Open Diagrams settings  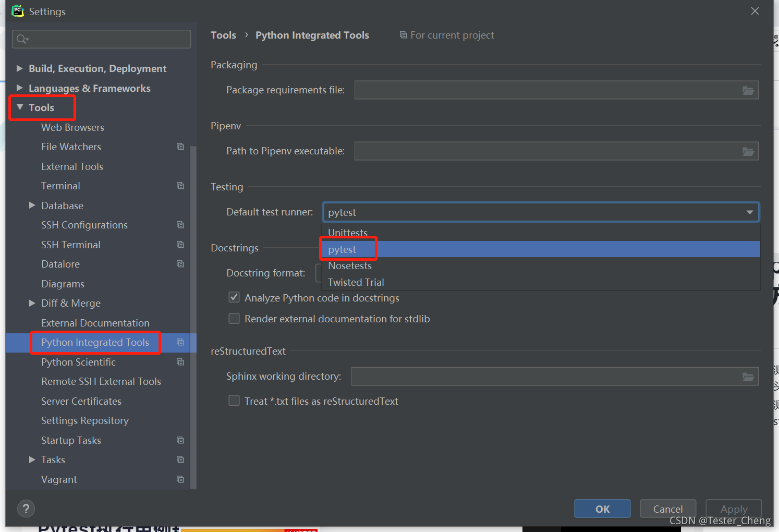coord(63,284)
